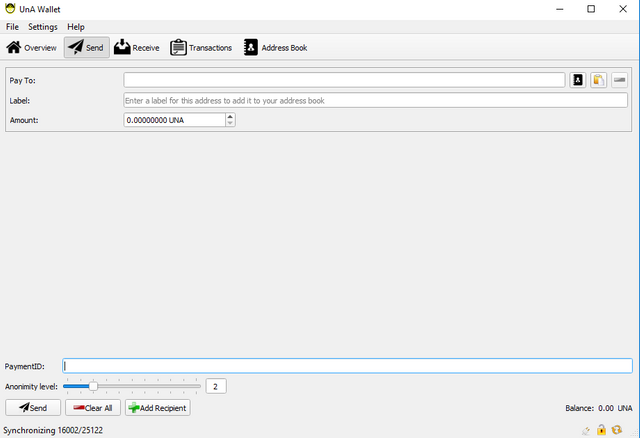
Task: Decrease amount with down arrow
Action: point(230,123)
